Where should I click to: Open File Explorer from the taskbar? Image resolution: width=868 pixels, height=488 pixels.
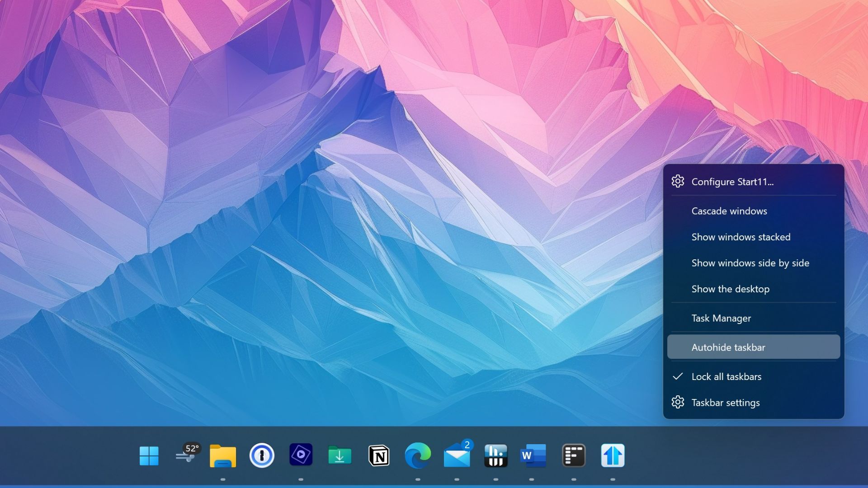pyautogui.click(x=223, y=456)
